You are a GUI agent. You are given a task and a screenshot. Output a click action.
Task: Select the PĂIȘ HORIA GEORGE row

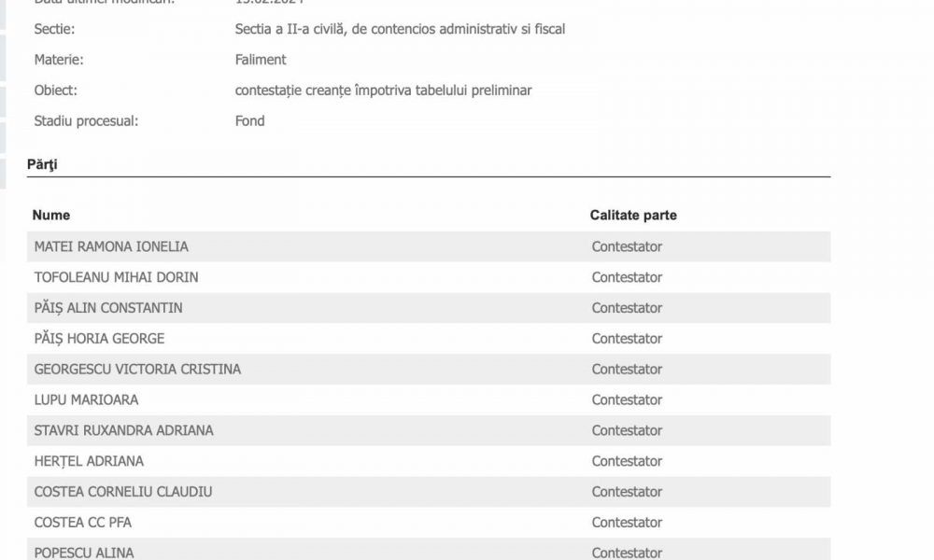point(99,339)
